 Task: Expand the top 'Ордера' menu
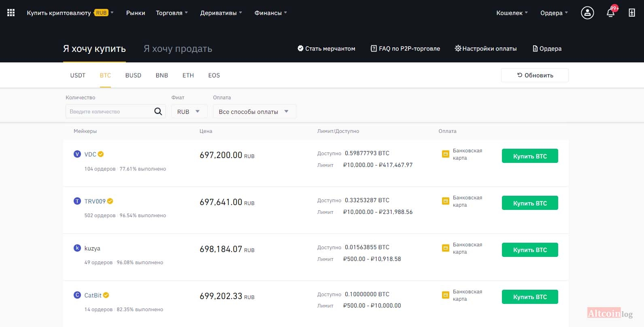554,13
